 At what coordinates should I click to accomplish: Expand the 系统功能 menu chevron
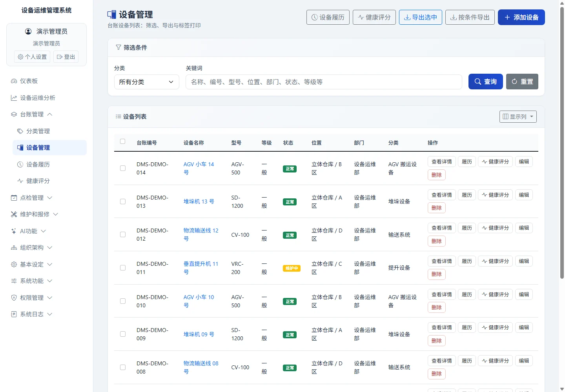pos(50,281)
